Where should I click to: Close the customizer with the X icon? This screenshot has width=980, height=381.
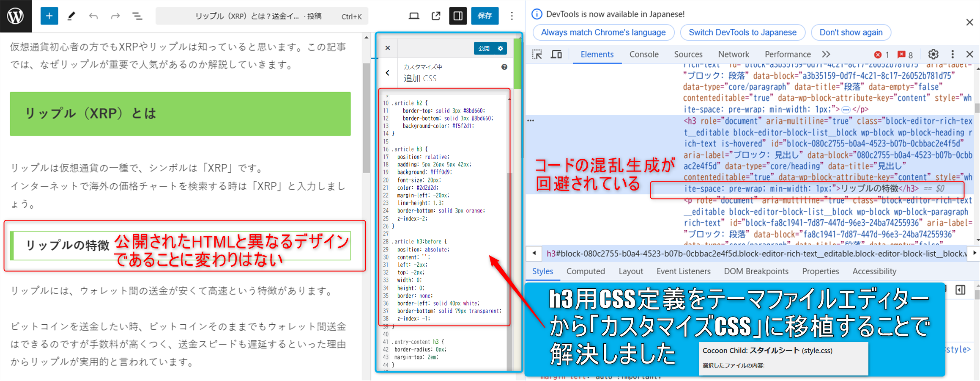click(x=388, y=48)
